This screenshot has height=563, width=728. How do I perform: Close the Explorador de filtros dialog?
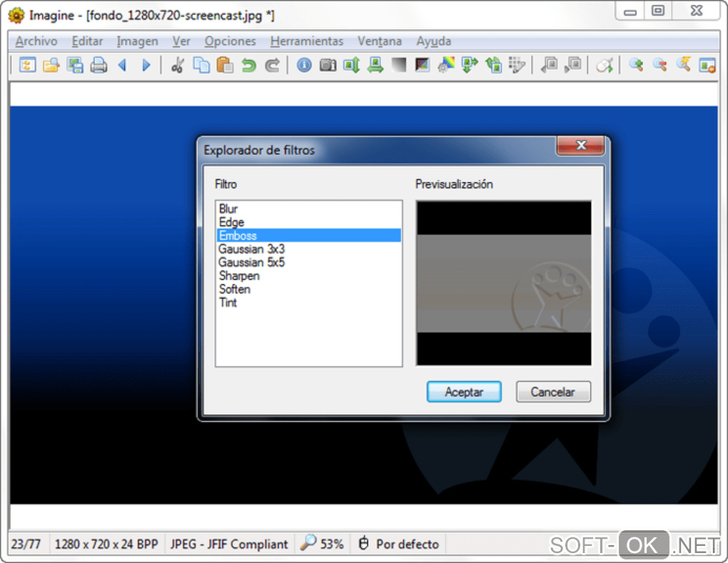click(580, 146)
